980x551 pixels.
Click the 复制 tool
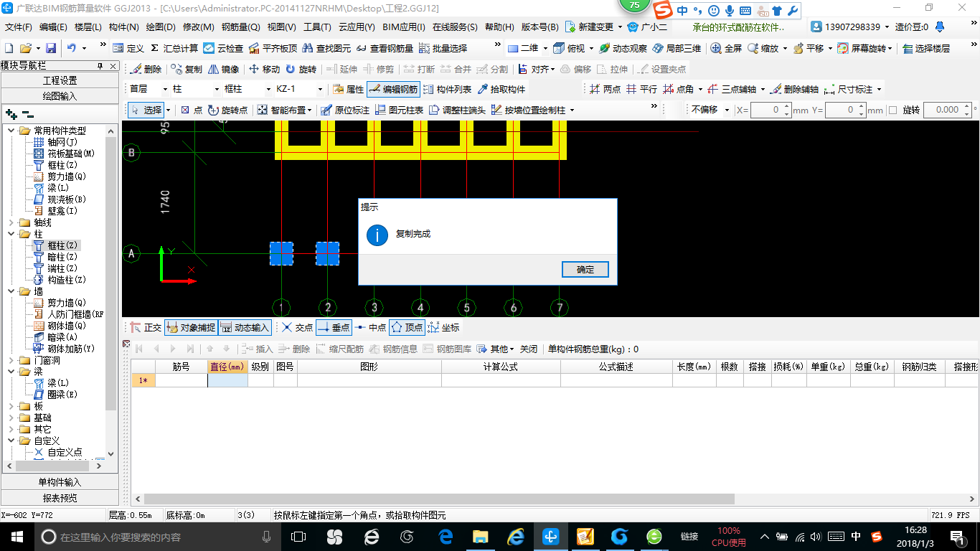(x=187, y=69)
